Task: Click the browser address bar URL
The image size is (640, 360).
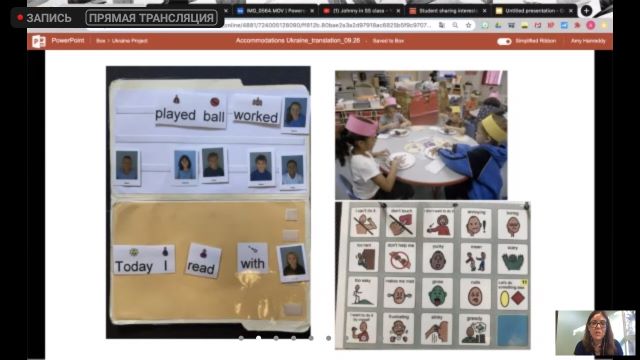Action: pyautogui.click(x=328, y=25)
